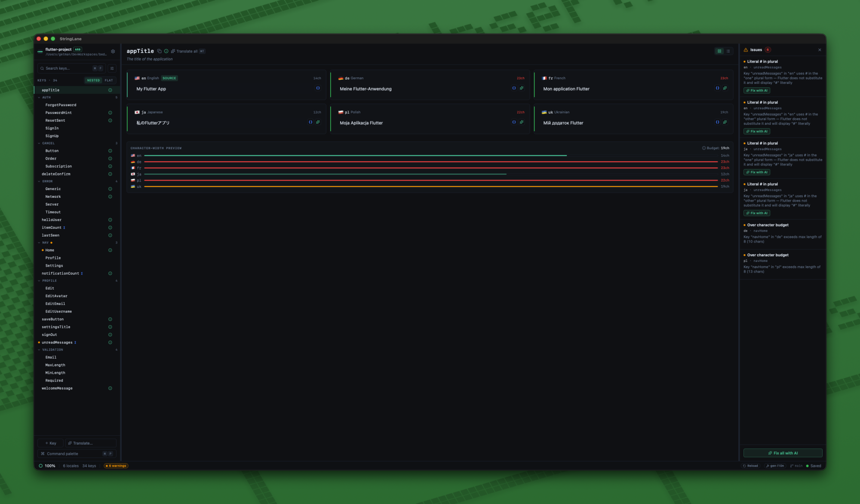Click info icon on welcomeMessage row
The width and height of the screenshot is (860, 504).
point(110,388)
